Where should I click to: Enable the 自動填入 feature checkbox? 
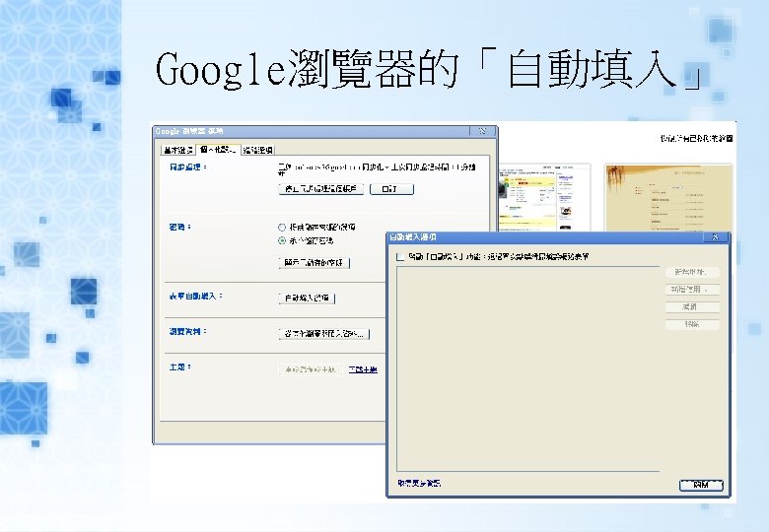400,257
